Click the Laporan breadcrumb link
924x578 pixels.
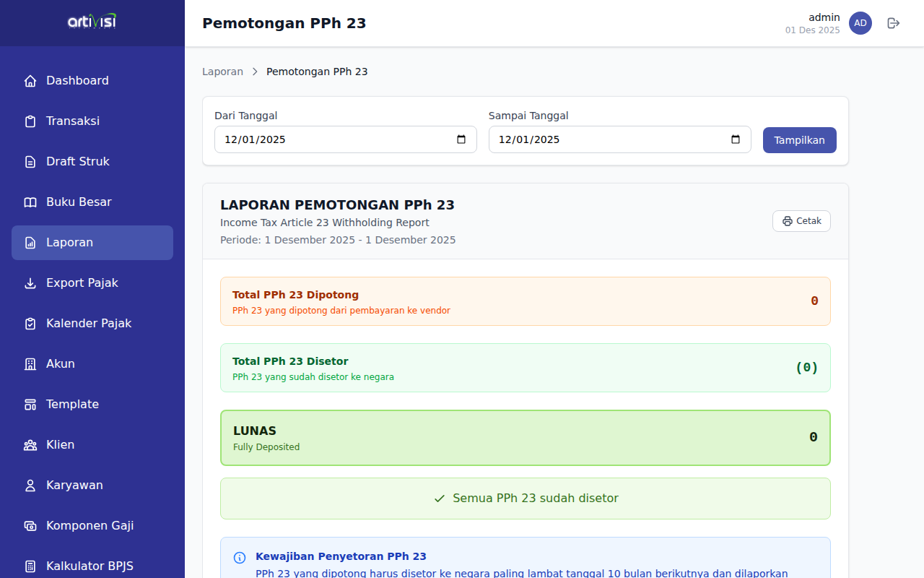pyautogui.click(x=222, y=72)
